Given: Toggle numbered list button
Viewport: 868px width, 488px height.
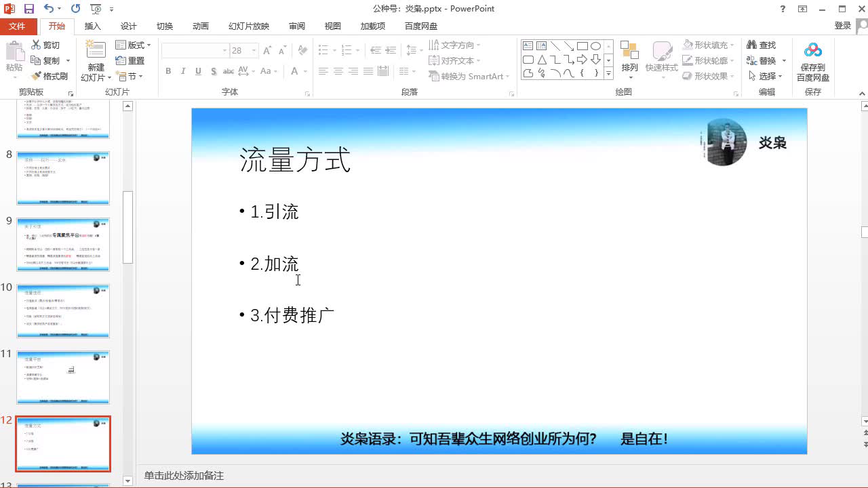Looking at the screenshot, I should [x=347, y=51].
